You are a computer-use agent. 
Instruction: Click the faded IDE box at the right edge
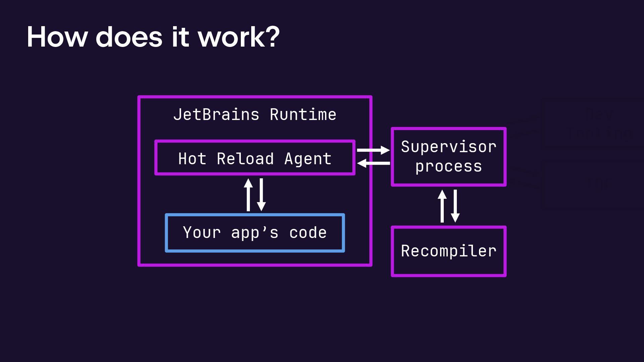(x=599, y=184)
